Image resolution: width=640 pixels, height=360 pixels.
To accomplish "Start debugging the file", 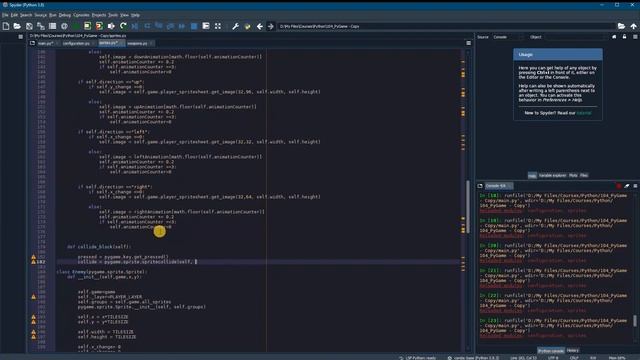I will click(x=135, y=26).
